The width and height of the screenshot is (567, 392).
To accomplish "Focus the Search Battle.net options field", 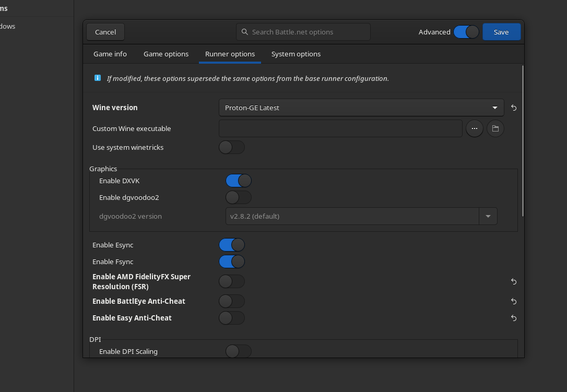I will pyautogui.click(x=303, y=32).
